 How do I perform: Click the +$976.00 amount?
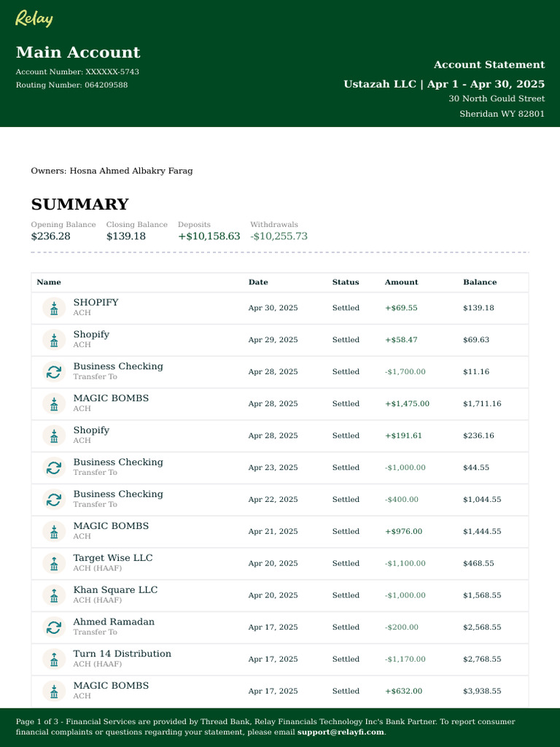403,532
